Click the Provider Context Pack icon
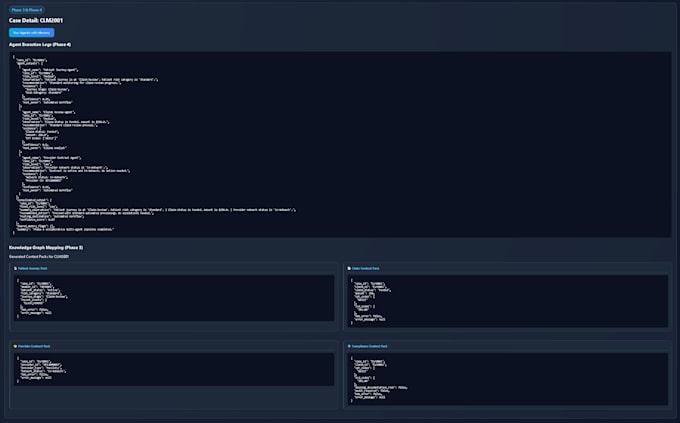Image resolution: width=680 pixels, height=423 pixels. [x=15, y=346]
